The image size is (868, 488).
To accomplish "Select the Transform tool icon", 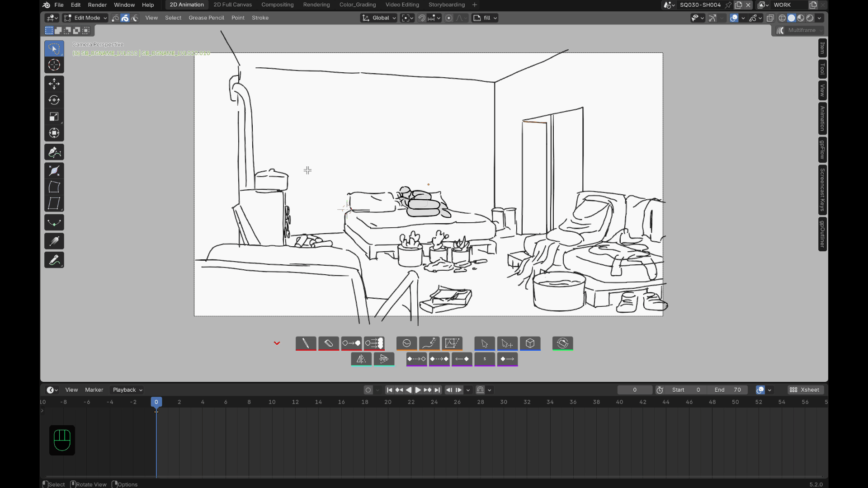I will (x=54, y=133).
